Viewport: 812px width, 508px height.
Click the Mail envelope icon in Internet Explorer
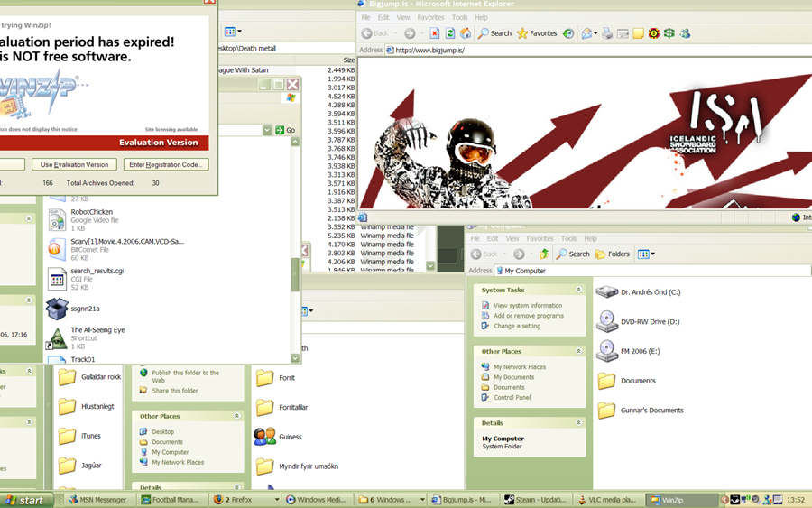586,33
